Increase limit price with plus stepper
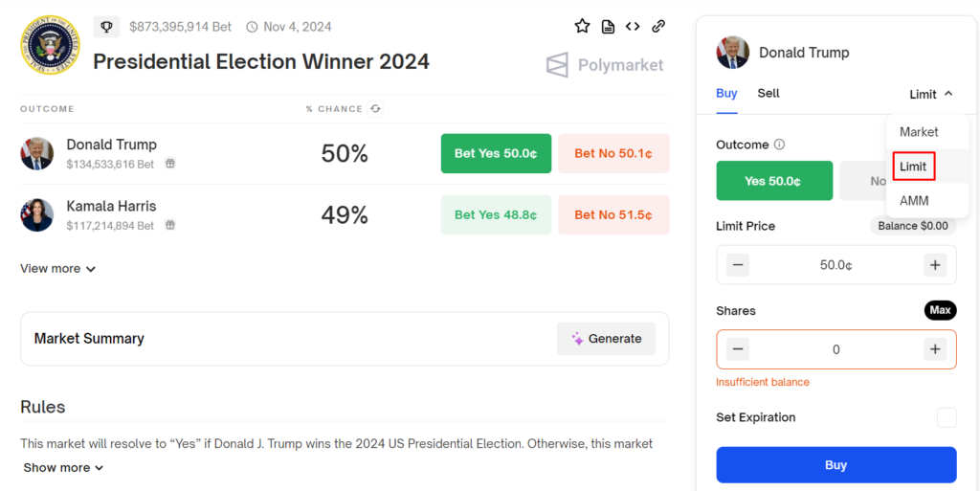 pos(935,265)
